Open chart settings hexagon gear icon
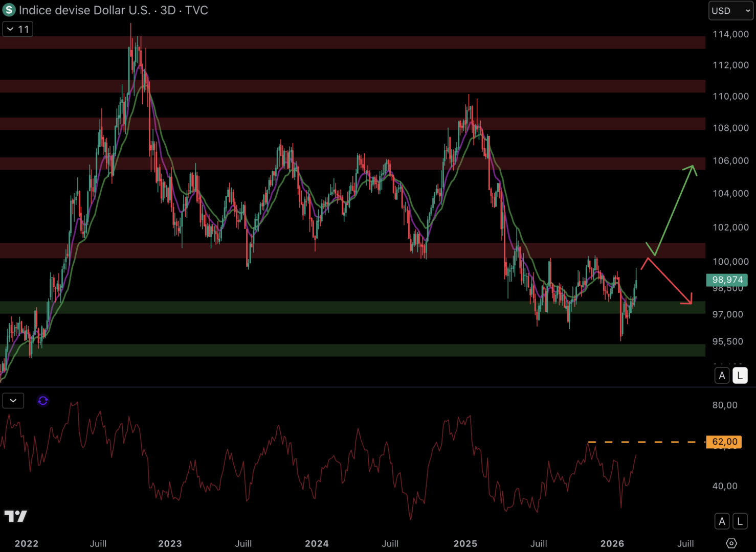The height and width of the screenshot is (552, 756). point(731,543)
